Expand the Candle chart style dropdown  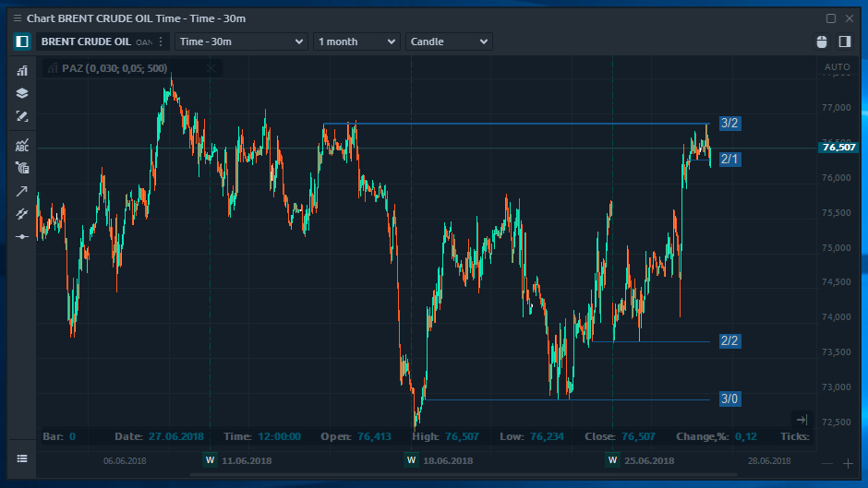(x=449, y=42)
